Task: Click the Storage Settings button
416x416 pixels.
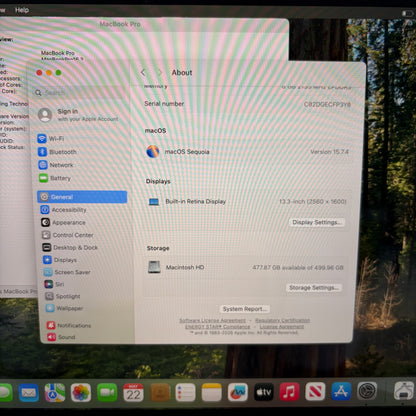Action: click(314, 288)
